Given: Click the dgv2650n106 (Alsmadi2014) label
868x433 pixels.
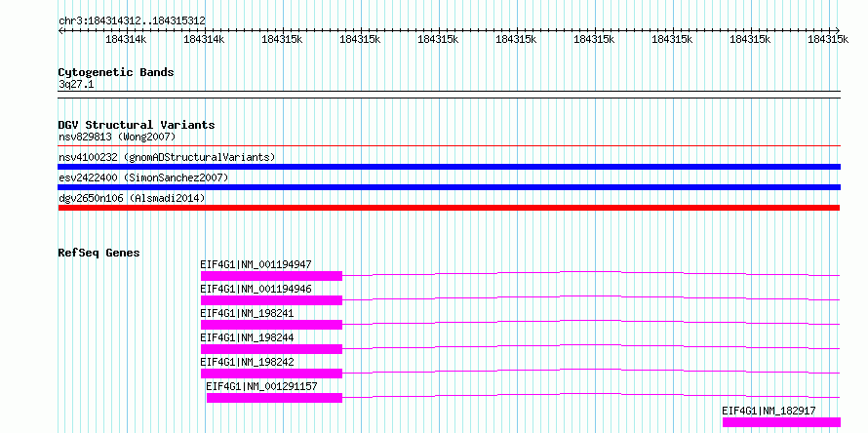Looking at the screenshot, I should point(132,198).
